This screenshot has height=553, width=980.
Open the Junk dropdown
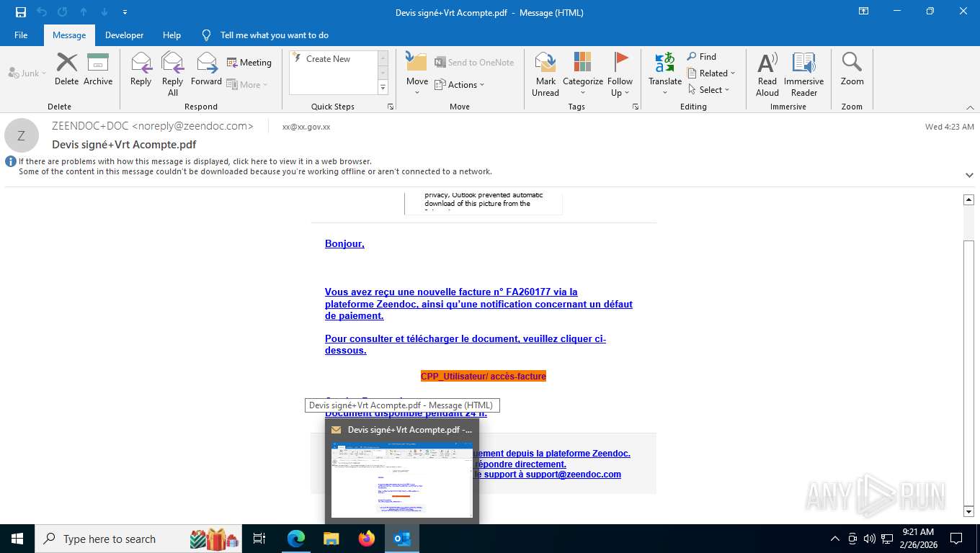pyautogui.click(x=27, y=73)
